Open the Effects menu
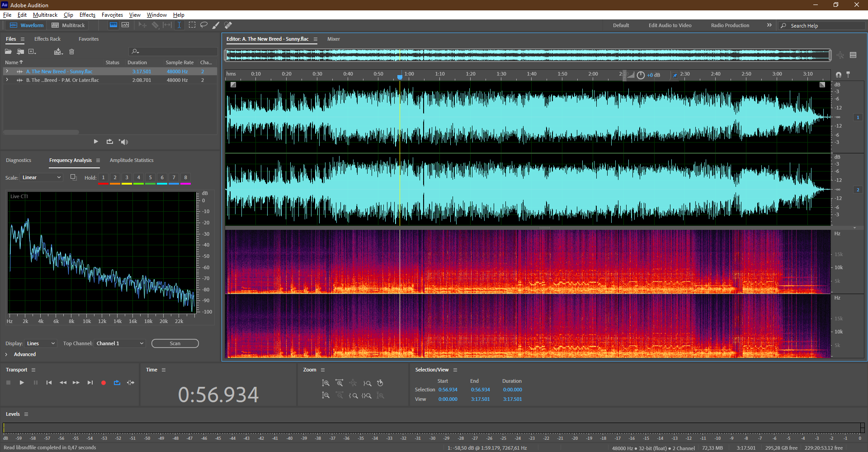Screen dimensions: 868x452 tap(87, 15)
